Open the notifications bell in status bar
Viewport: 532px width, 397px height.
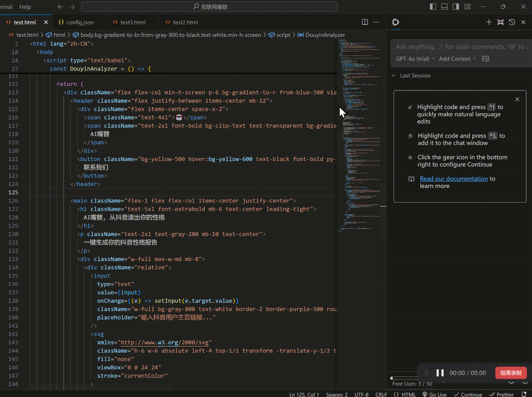click(x=524, y=394)
